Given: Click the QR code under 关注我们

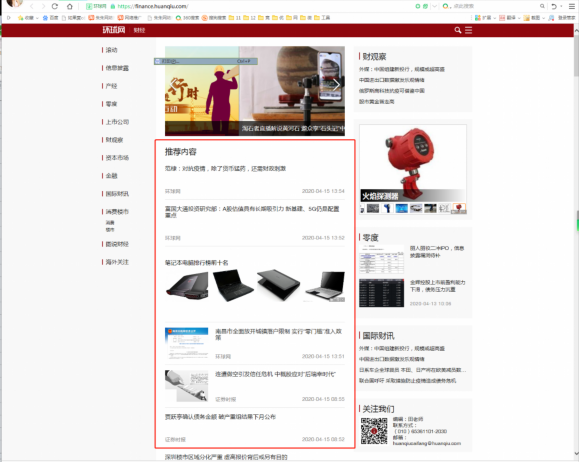Looking at the screenshot, I should (x=374, y=431).
